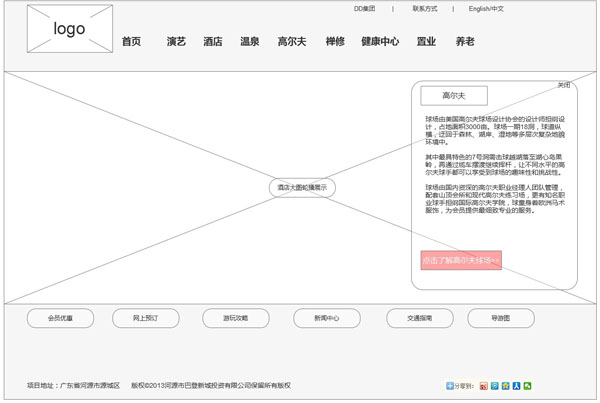This screenshot has height=403, width=600.
Task: Click the logo placeholder image
Action: click(x=69, y=29)
